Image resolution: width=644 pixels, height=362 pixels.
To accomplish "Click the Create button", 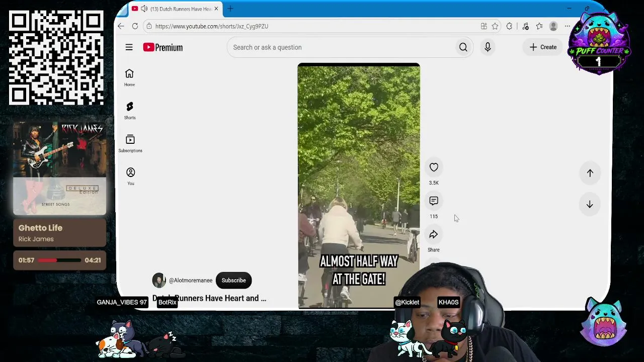I will point(543,47).
